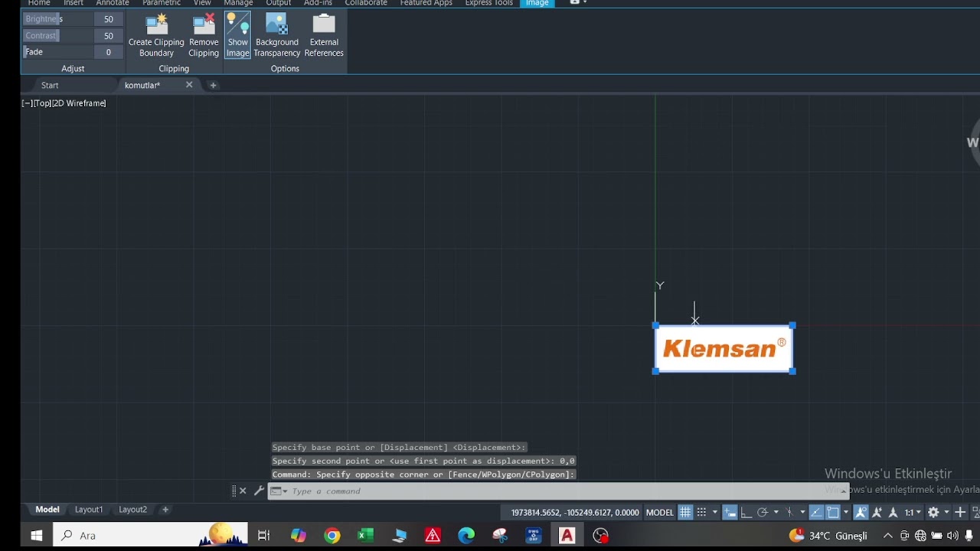The height and width of the screenshot is (551, 980).
Task: Open the Windows Start menu
Action: pyautogui.click(x=36, y=536)
